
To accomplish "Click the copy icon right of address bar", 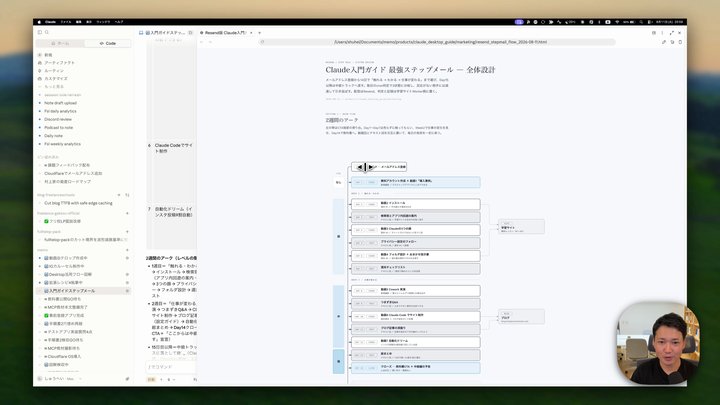I will [x=672, y=42].
